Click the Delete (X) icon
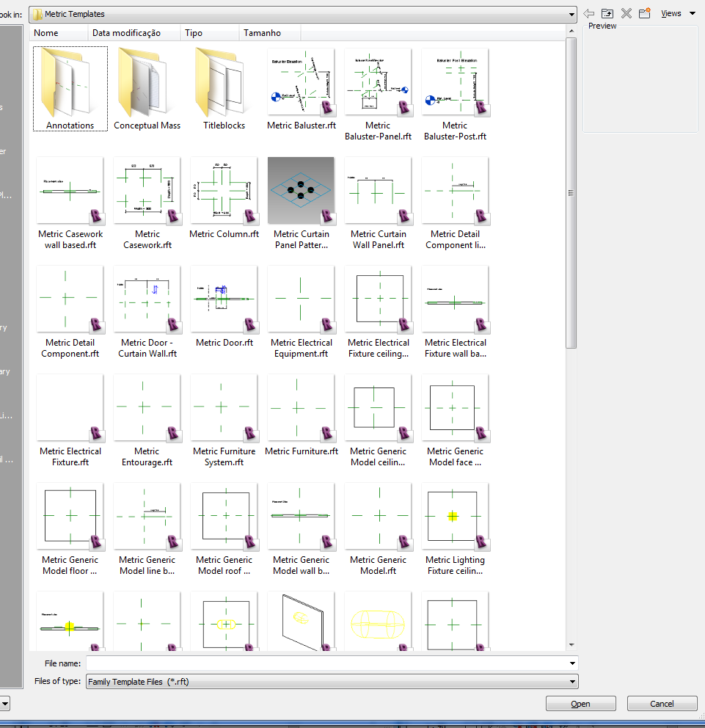Viewport: 705px width, 728px height. pos(626,13)
